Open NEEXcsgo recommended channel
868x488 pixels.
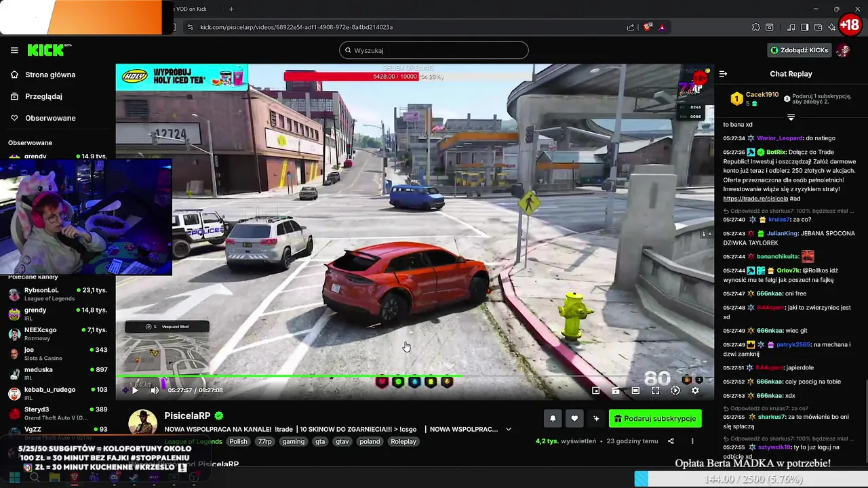click(x=58, y=333)
